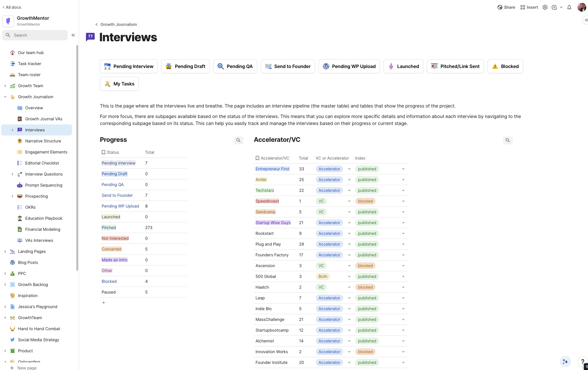The height and width of the screenshot is (370, 588).
Task: Open the comments icon
Action: 554,7
